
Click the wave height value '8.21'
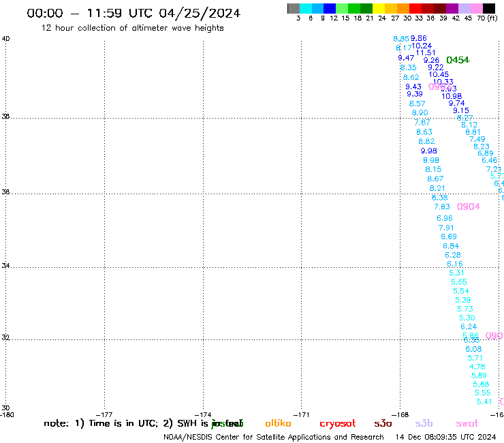(437, 188)
